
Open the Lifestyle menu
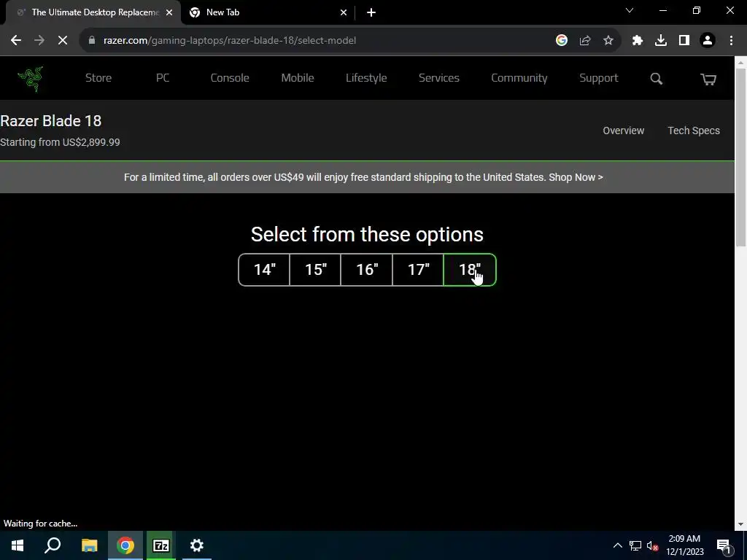pos(366,78)
